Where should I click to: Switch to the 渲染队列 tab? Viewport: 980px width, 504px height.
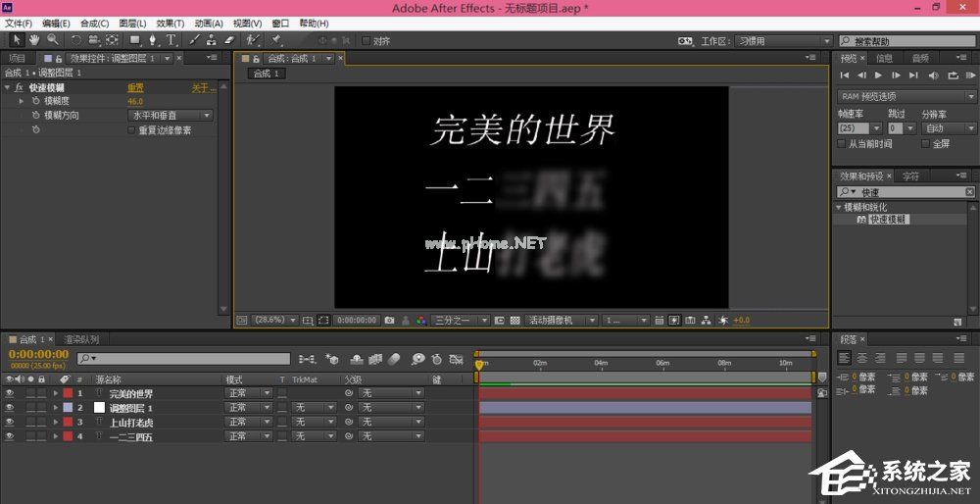81,339
